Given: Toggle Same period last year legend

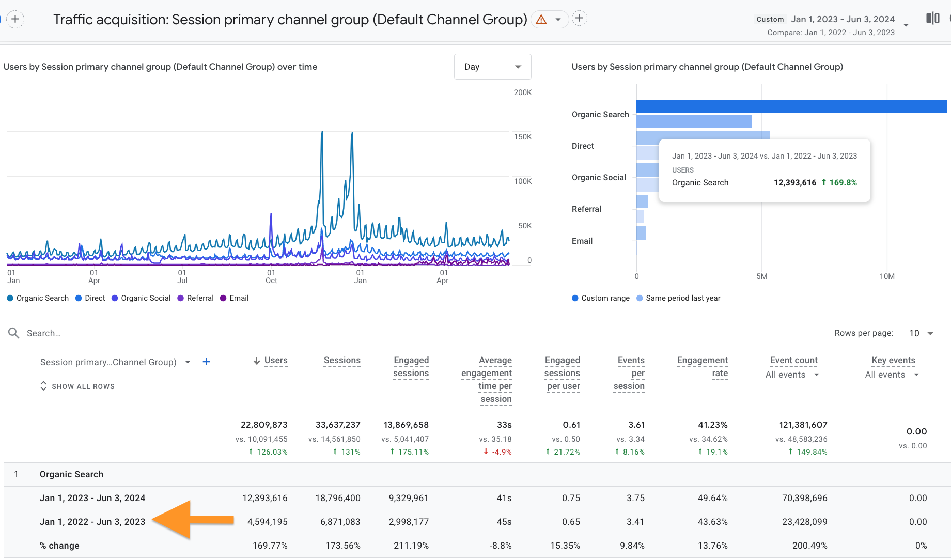Looking at the screenshot, I should click(x=678, y=298).
